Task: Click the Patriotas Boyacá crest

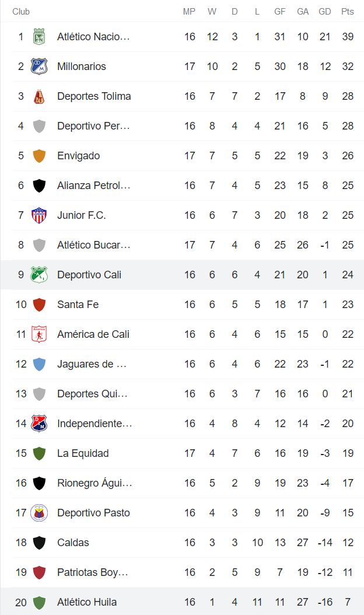Action: [x=40, y=572]
